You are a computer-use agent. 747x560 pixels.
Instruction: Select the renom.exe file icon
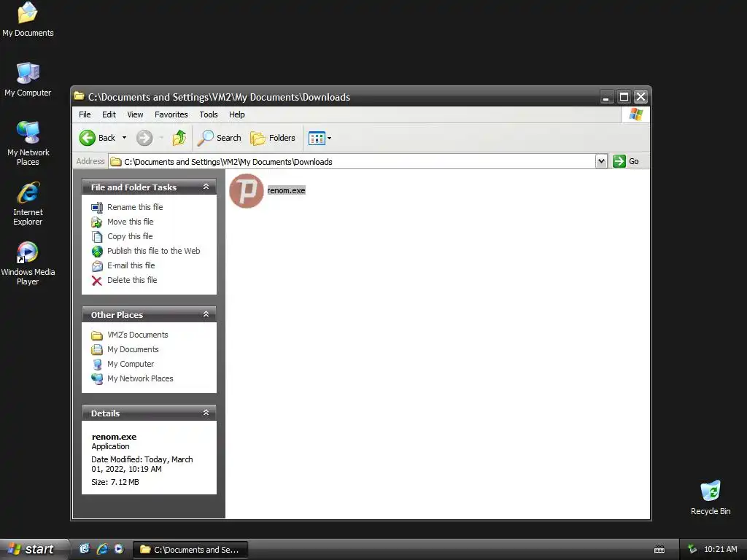(247, 191)
